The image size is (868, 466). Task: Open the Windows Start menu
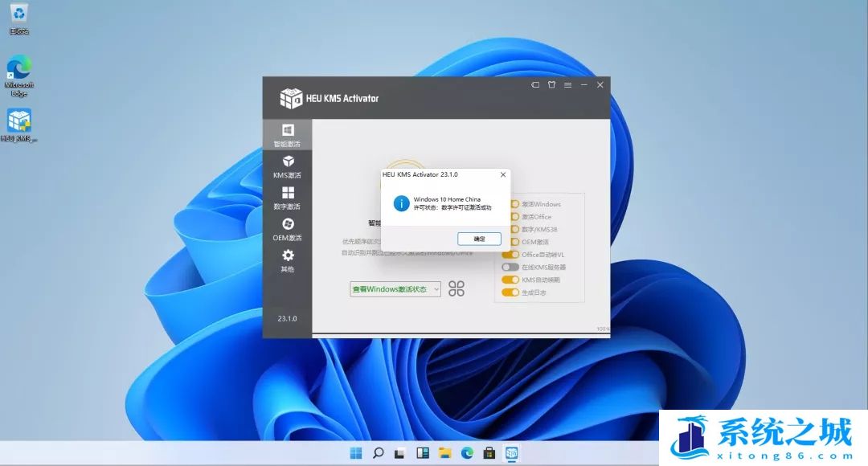(356, 454)
